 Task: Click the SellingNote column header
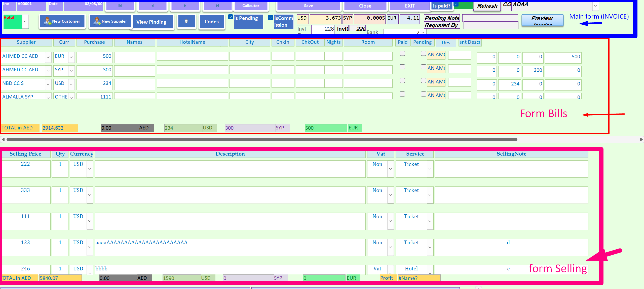[511, 154]
